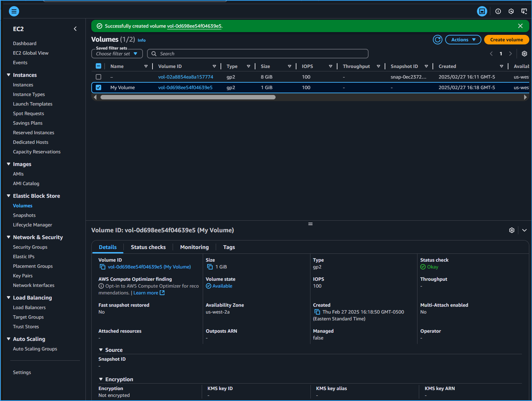Open CloudShell from the top toolbar
Viewport: 532px width, 401px height.
511,11
